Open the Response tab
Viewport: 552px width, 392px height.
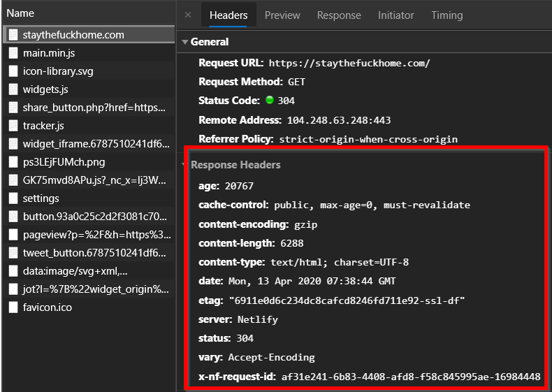tap(339, 15)
